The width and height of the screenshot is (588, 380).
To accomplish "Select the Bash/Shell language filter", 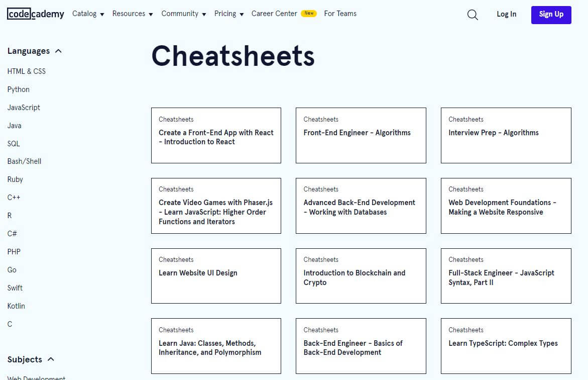I will (24, 161).
